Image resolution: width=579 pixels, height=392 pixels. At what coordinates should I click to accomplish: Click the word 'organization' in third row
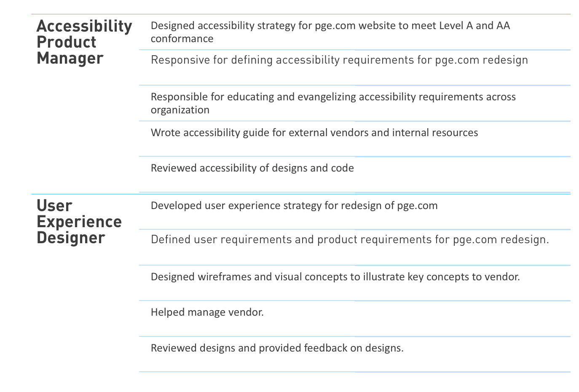(x=180, y=110)
